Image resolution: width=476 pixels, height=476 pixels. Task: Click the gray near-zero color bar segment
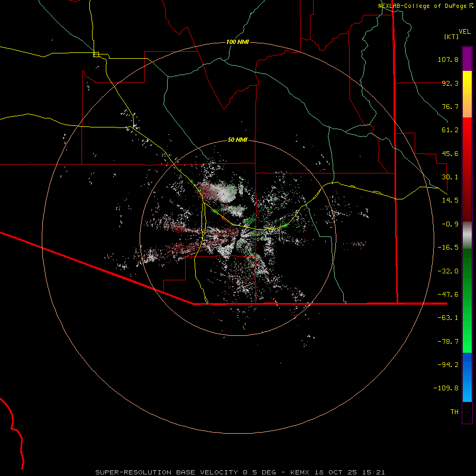pos(467,235)
